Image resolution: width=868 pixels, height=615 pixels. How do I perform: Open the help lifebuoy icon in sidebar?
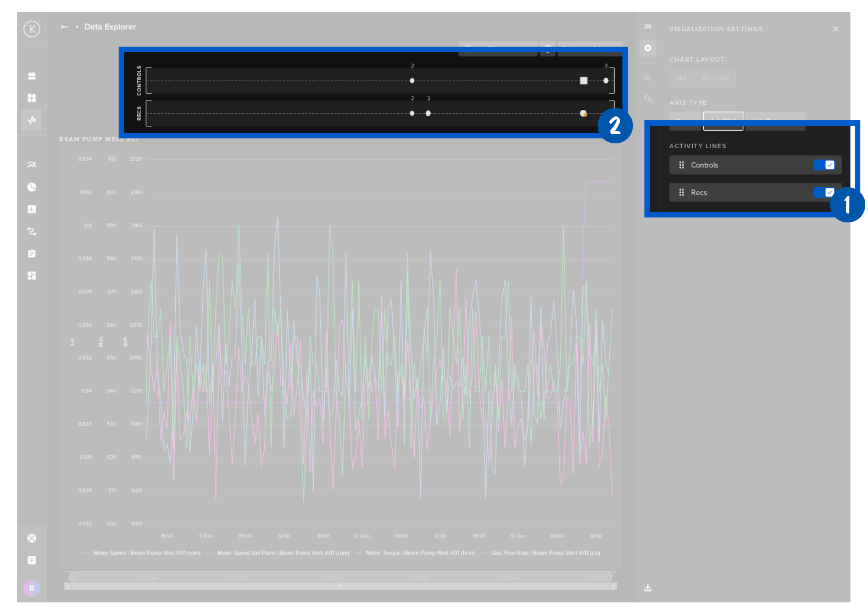coord(32,538)
